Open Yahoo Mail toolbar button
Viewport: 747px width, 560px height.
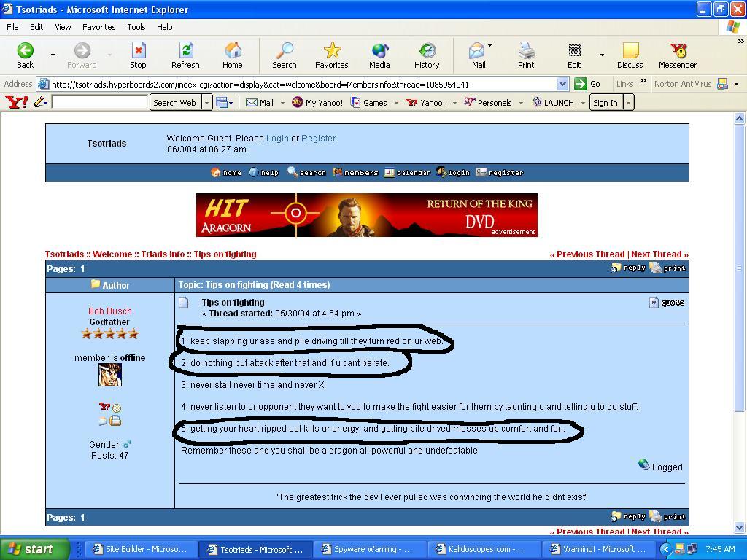click(x=260, y=102)
